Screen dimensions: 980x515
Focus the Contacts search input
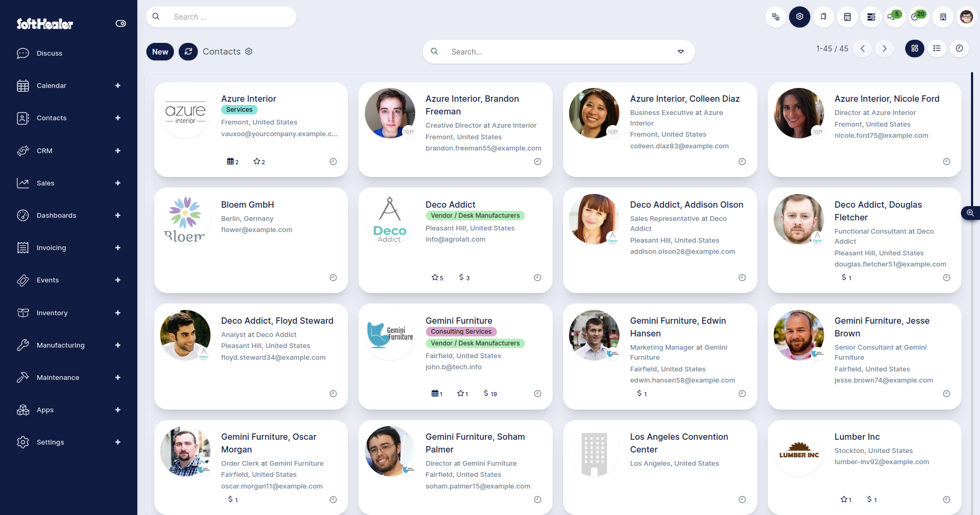pos(559,51)
